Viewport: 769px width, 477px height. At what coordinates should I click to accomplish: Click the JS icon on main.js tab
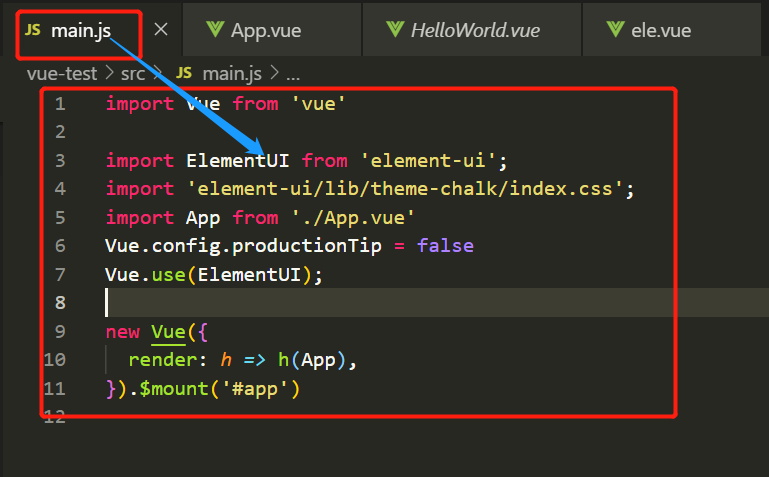point(33,30)
